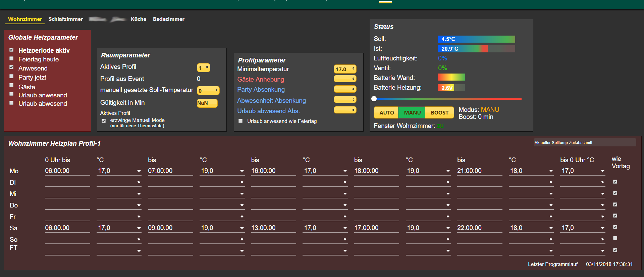Check the Gäste option
The height and width of the screenshot is (277, 644).
tap(11, 85)
